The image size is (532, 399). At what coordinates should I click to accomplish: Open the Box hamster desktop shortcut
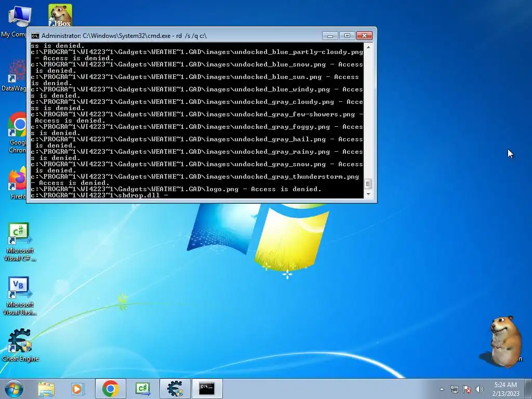(x=60, y=16)
